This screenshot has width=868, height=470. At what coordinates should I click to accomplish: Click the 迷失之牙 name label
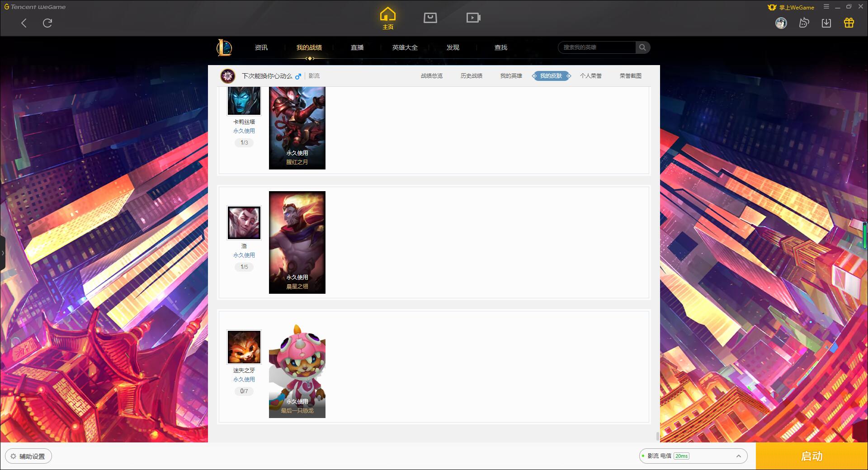pyautogui.click(x=244, y=371)
